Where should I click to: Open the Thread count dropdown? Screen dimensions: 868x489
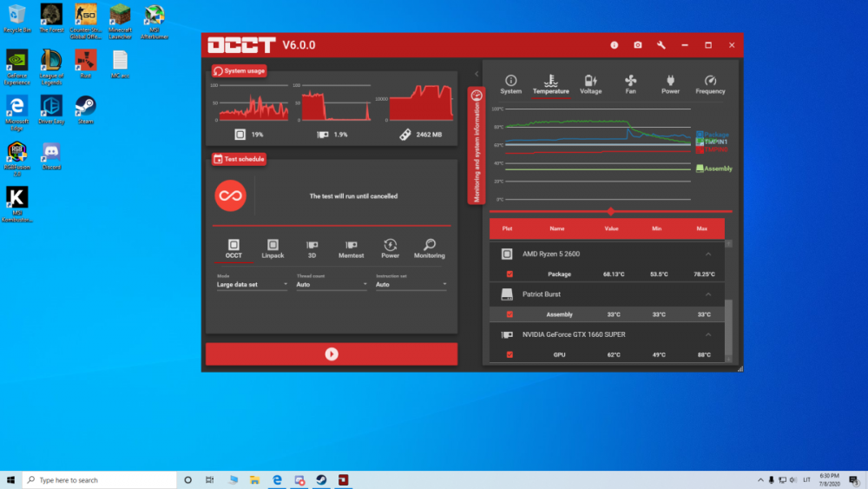[332, 285]
